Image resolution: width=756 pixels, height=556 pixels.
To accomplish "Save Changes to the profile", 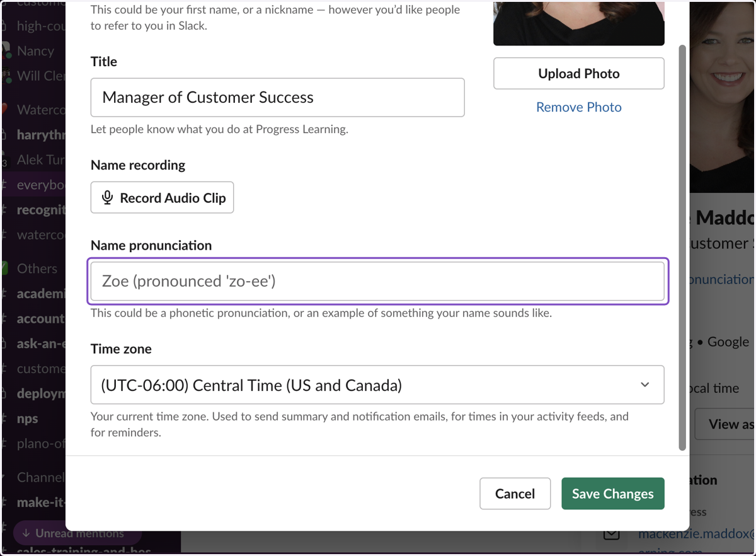I will [x=613, y=494].
